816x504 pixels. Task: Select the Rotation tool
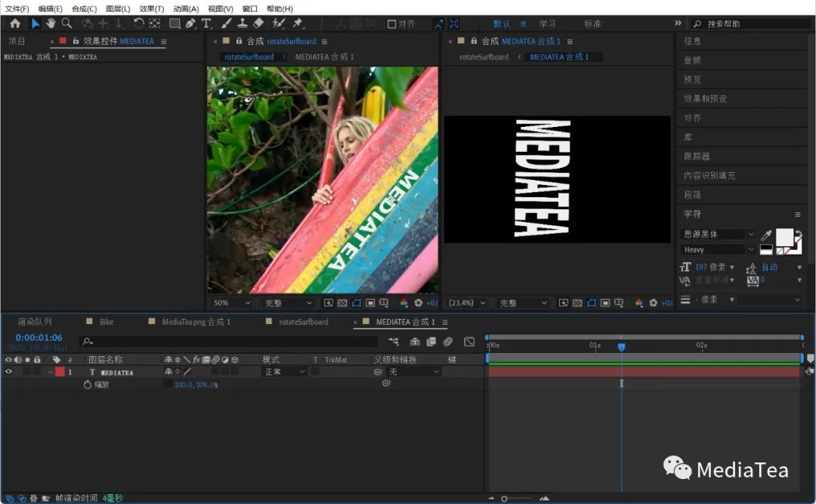coord(138,23)
